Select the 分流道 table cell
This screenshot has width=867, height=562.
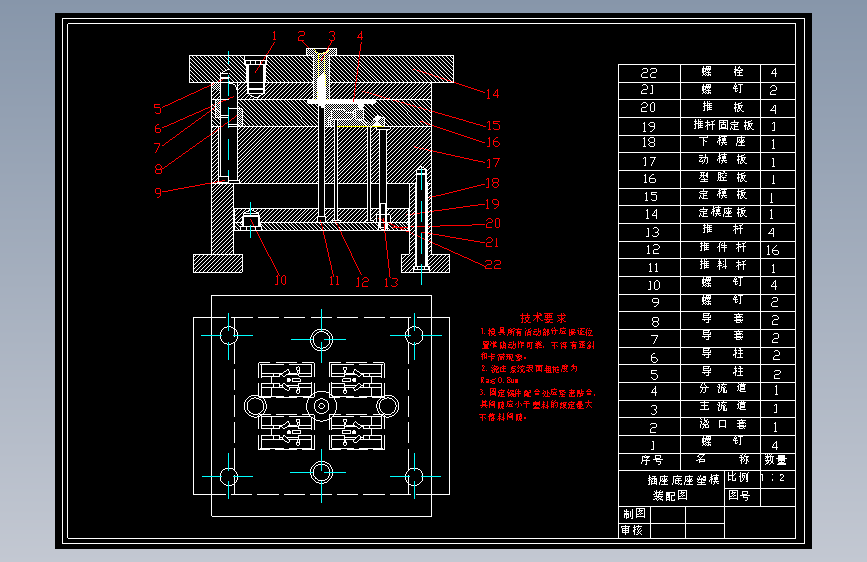coord(720,390)
